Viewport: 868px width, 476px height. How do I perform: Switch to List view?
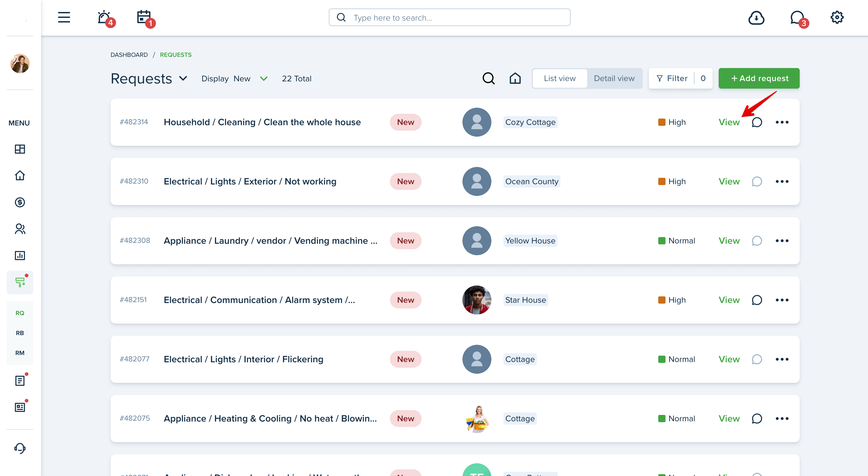coord(560,79)
